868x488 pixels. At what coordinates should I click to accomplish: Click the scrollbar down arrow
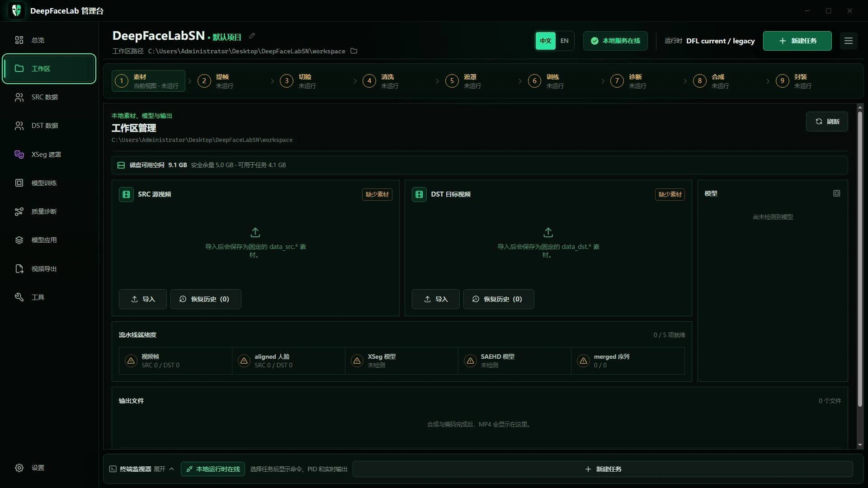860,445
